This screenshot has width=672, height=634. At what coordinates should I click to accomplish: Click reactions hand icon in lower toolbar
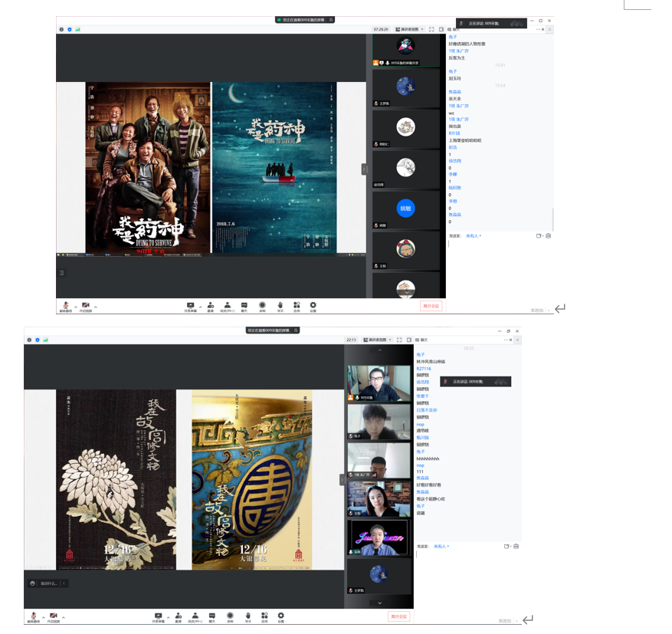coord(247,616)
